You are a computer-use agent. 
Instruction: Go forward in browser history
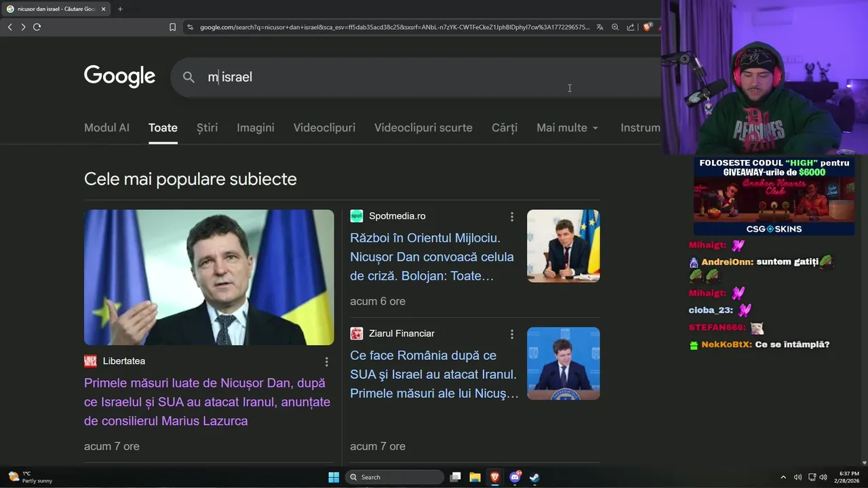[23, 27]
